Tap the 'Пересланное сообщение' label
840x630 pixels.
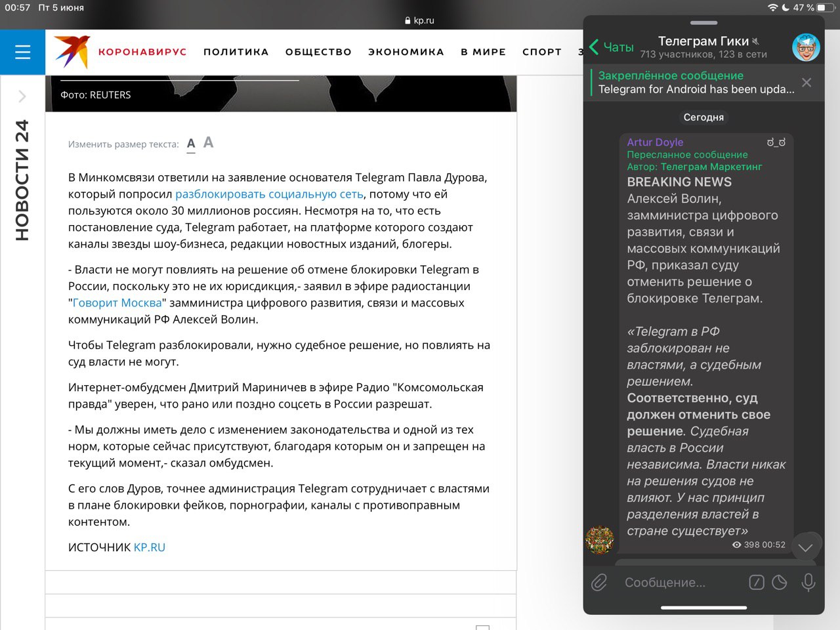click(687, 155)
